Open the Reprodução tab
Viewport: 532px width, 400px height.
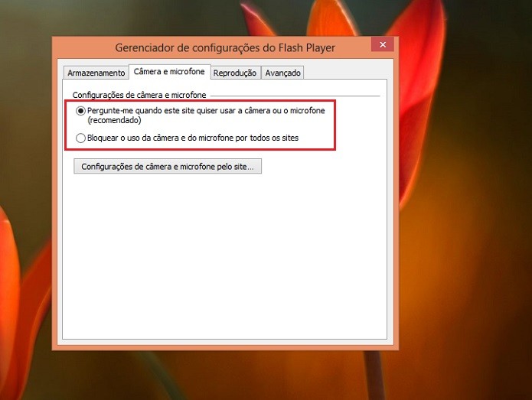[x=235, y=73]
